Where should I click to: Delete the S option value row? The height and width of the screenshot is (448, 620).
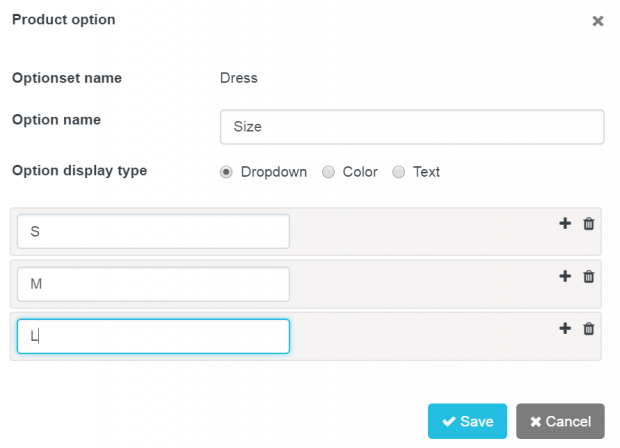tap(589, 223)
